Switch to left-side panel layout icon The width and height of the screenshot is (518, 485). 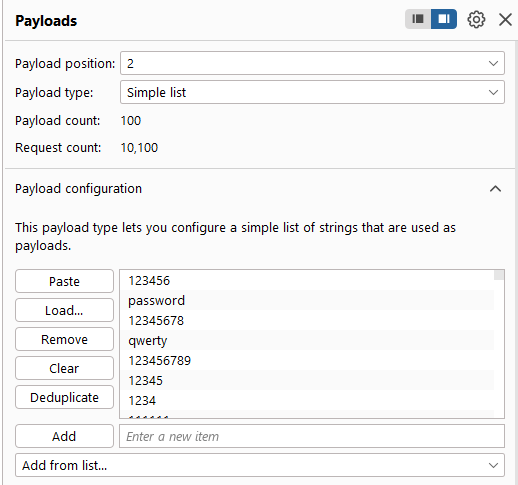coord(418,19)
